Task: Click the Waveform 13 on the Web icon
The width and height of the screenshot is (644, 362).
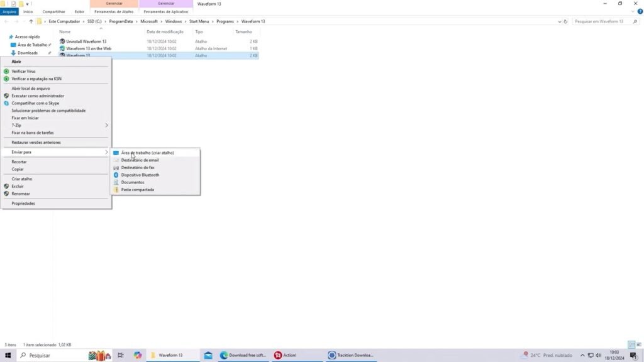Action: [x=62, y=48]
